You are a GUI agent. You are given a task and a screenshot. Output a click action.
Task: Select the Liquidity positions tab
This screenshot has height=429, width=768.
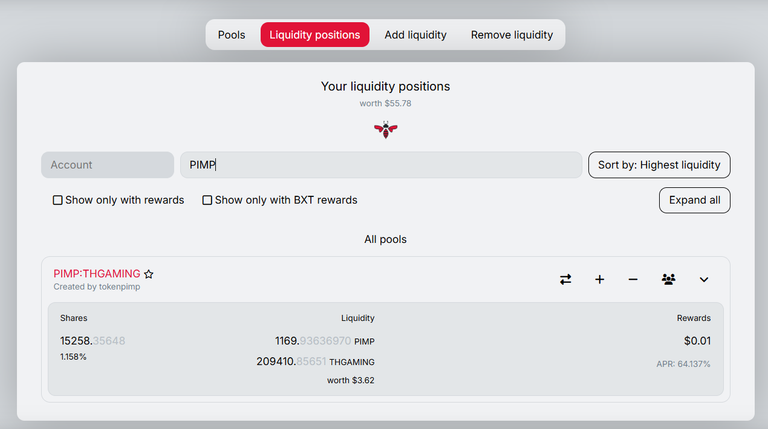click(315, 35)
